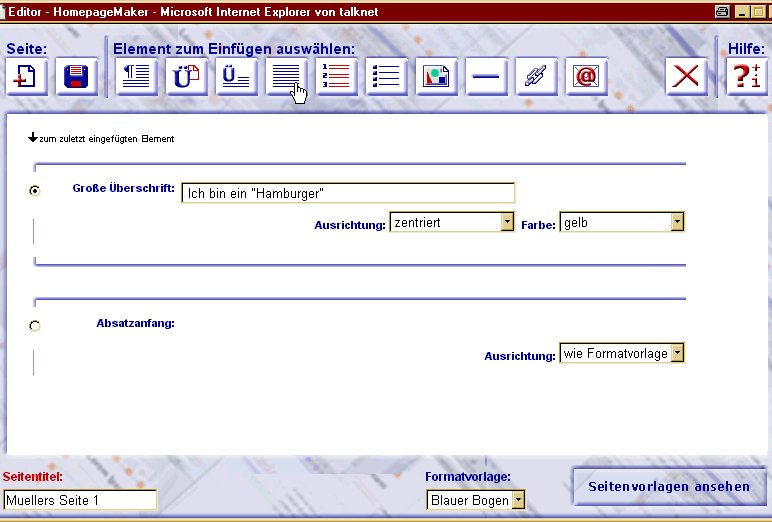Screen dimensions: 772x522
Task: Insert an image element
Action: pos(437,78)
